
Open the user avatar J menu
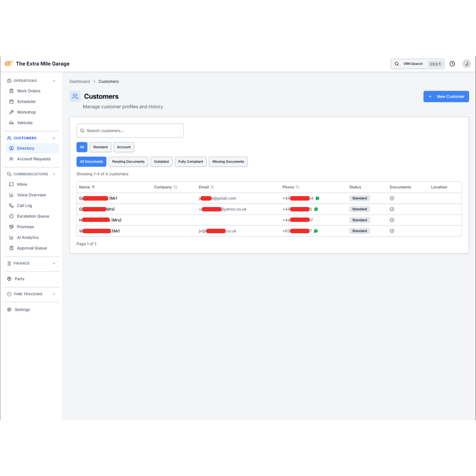(x=466, y=64)
